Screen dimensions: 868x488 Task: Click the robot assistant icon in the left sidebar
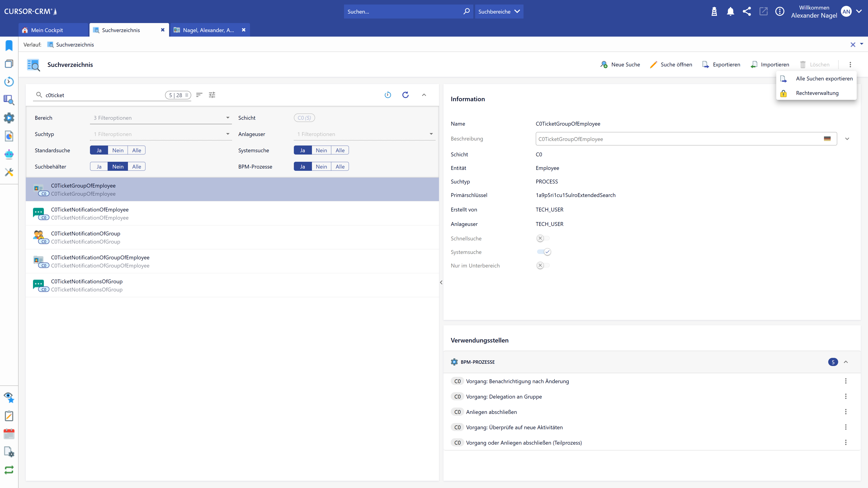click(9, 154)
